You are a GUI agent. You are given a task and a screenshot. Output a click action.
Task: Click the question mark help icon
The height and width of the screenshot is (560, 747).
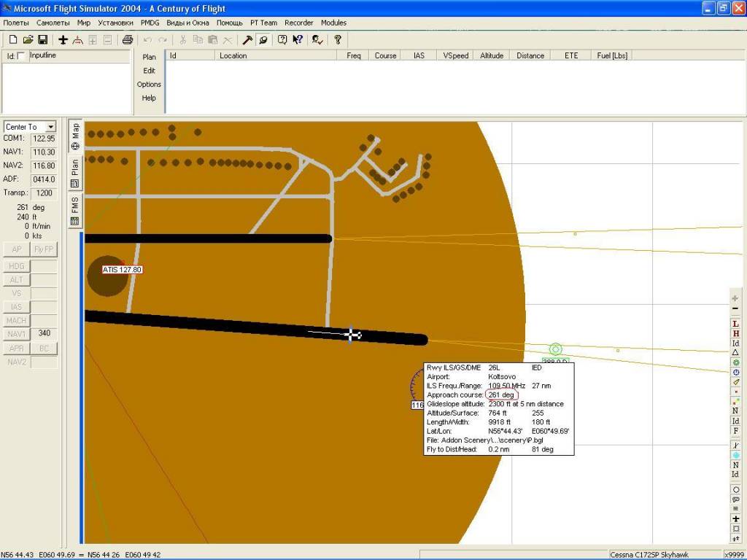(x=337, y=39)
